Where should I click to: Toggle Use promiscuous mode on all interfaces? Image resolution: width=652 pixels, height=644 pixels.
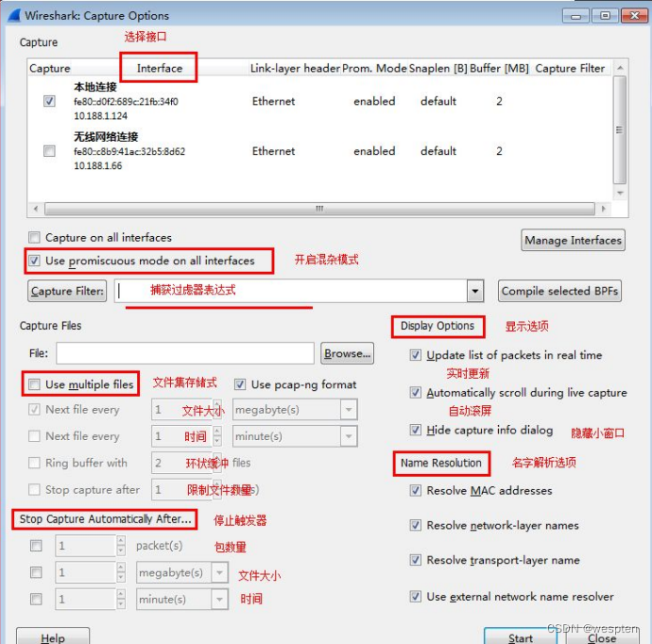34,261
